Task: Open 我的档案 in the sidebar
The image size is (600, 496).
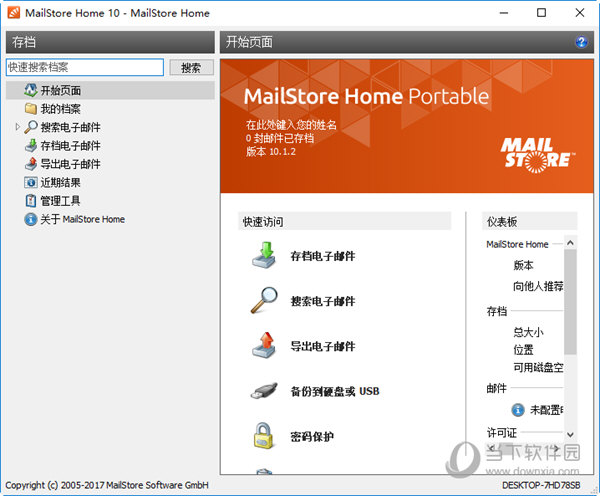Action: pos(60,109)
